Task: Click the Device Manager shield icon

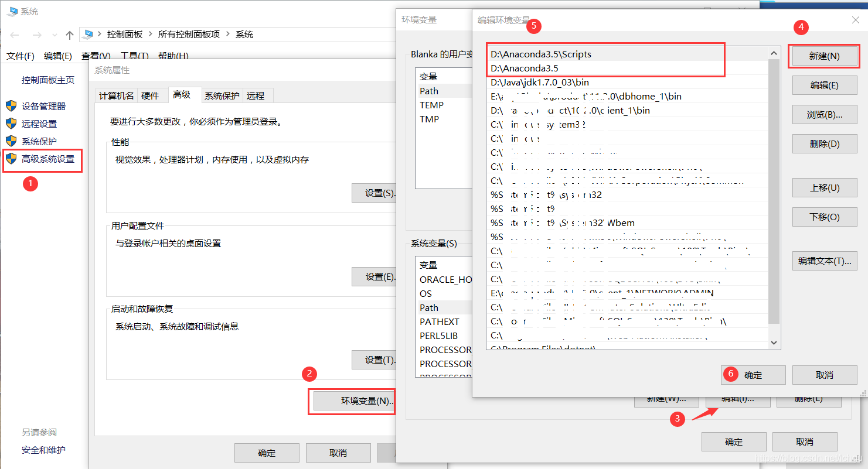Action: tap(11, 106)
